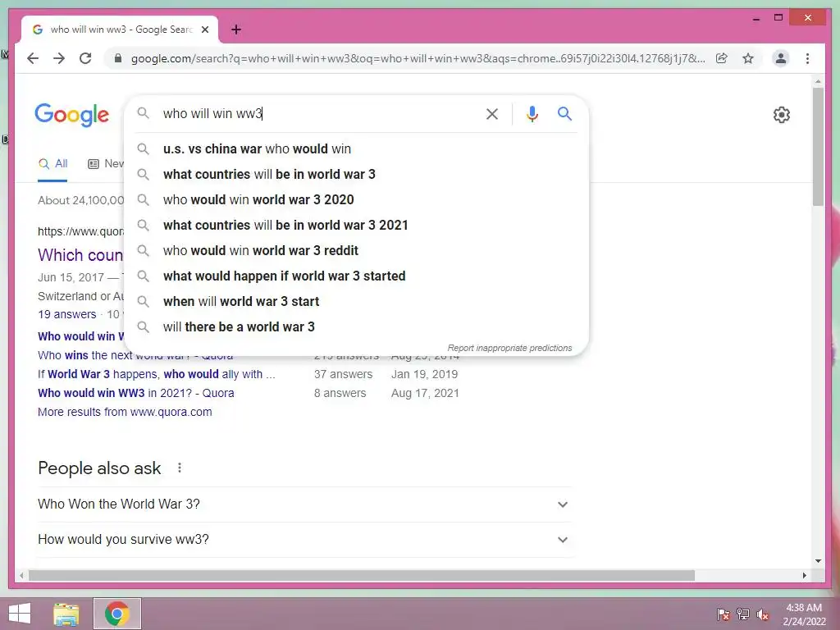Choose suggestion 'what countries will be in world war 3'
The width and height of the screenshot is (840, 630).
coord(356,174)
